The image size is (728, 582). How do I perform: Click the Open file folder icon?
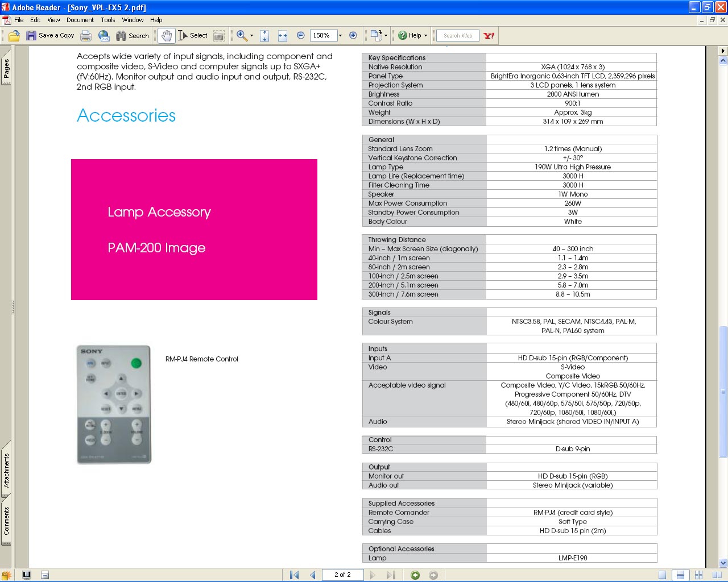pyautogui.click(x=14, y=36)
